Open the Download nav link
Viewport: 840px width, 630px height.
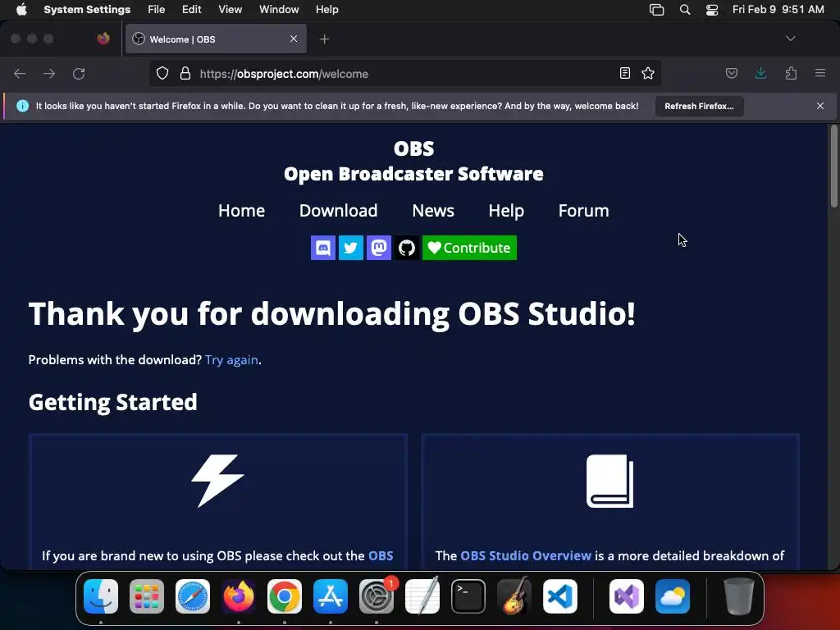[x=339, y=211]
